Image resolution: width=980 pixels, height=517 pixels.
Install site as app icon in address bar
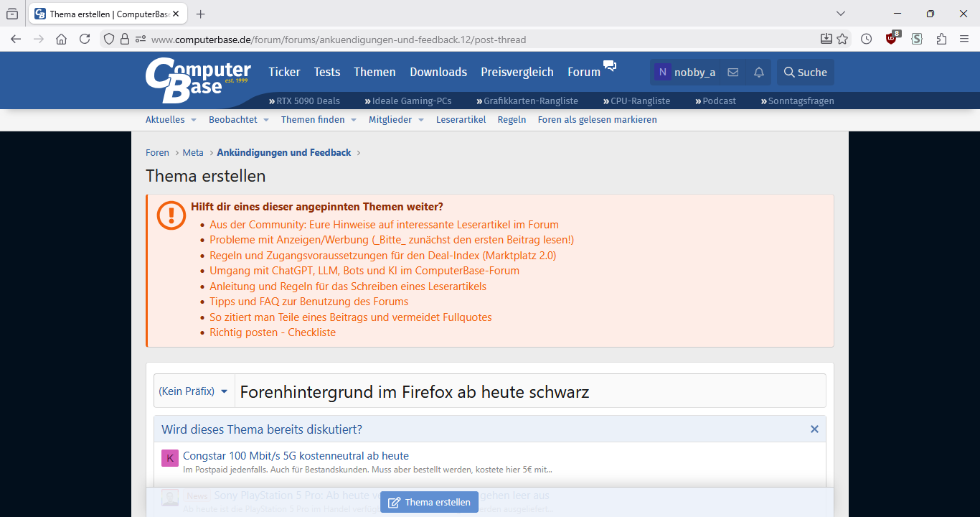tap(826, 39)
